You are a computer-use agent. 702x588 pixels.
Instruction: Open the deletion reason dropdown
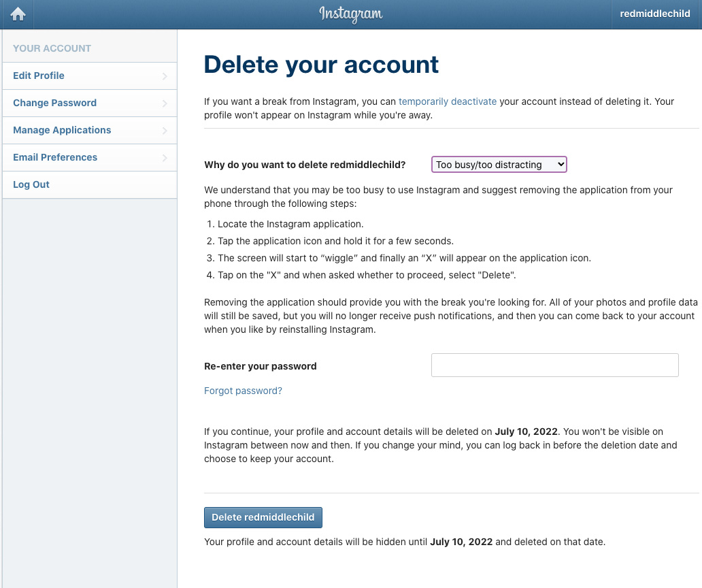(x=499, y=165)
